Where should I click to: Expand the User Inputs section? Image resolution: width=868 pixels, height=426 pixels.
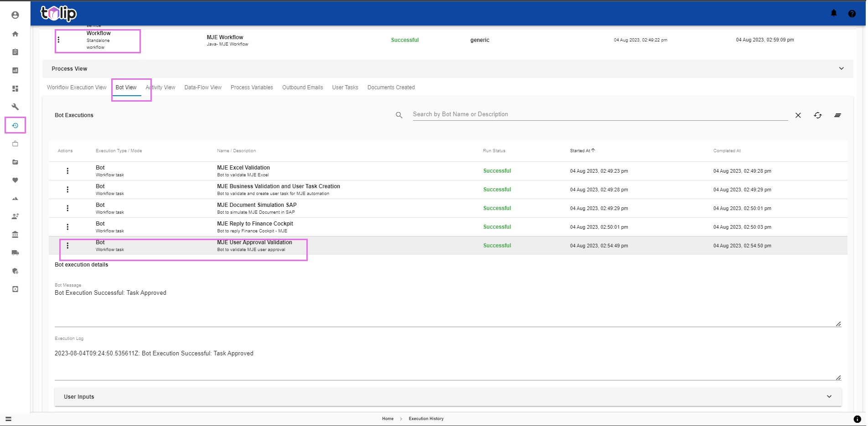448,397
